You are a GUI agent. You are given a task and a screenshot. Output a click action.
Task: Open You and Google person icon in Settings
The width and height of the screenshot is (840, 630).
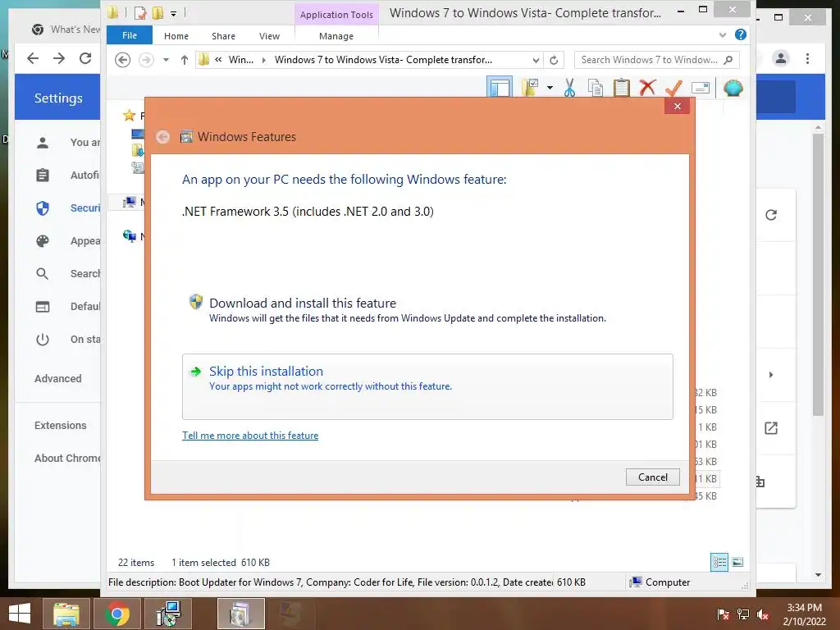pos(43,143)
